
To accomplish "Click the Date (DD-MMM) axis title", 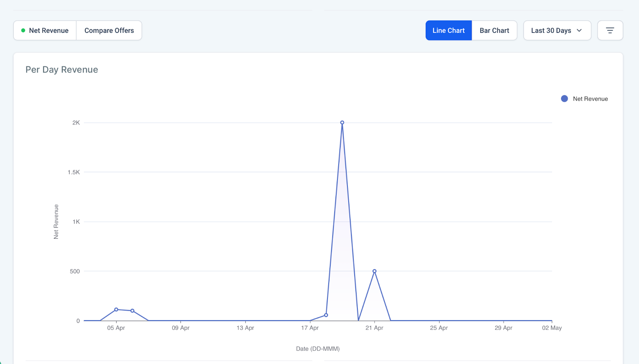I will coord(318,348).
